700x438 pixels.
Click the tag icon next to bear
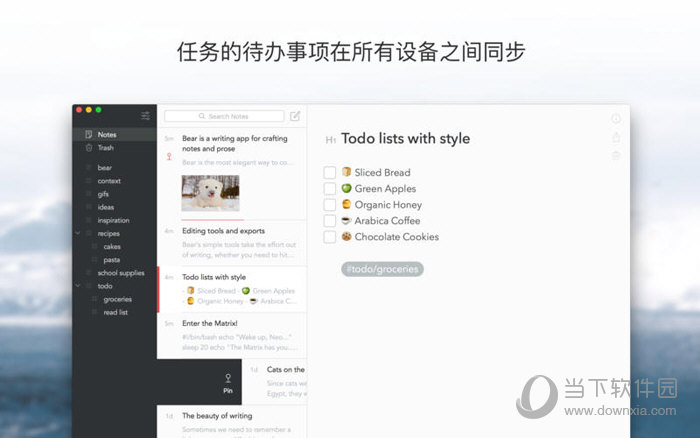click(x=88, y=167)
